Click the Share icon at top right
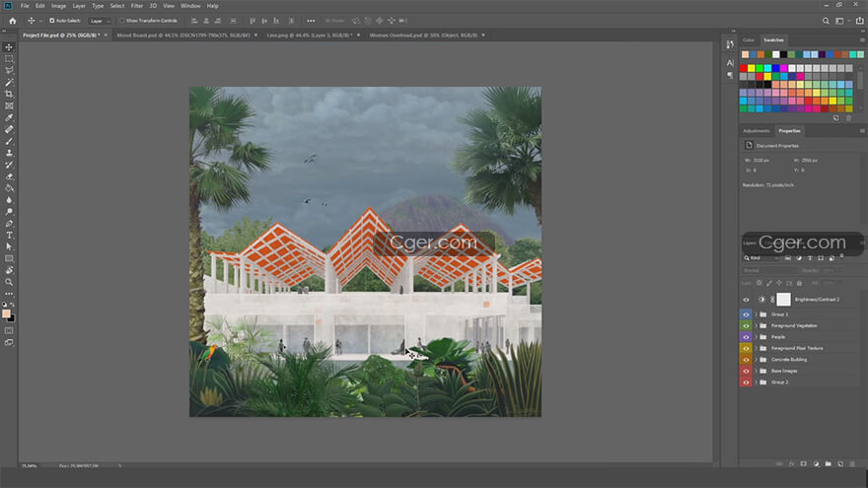This screenshot has width=868, height=488. coord(860,21)
